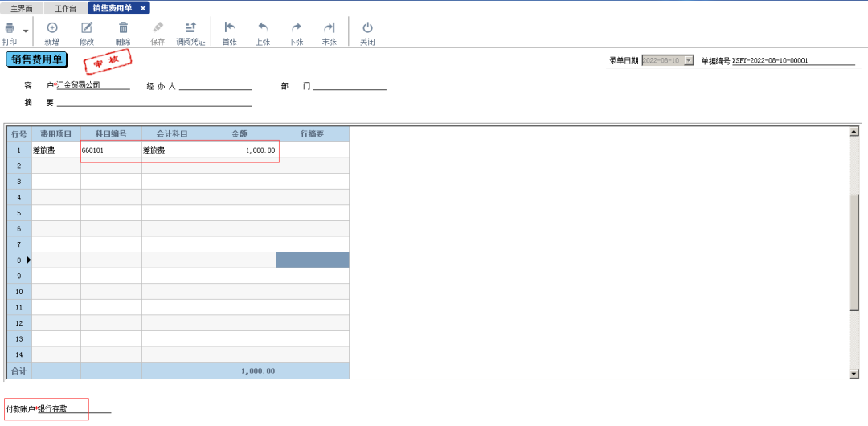This screenshot has height=426, width=868.
Task: Click the table's scroll down arrow
Action: tap(854, 374)
